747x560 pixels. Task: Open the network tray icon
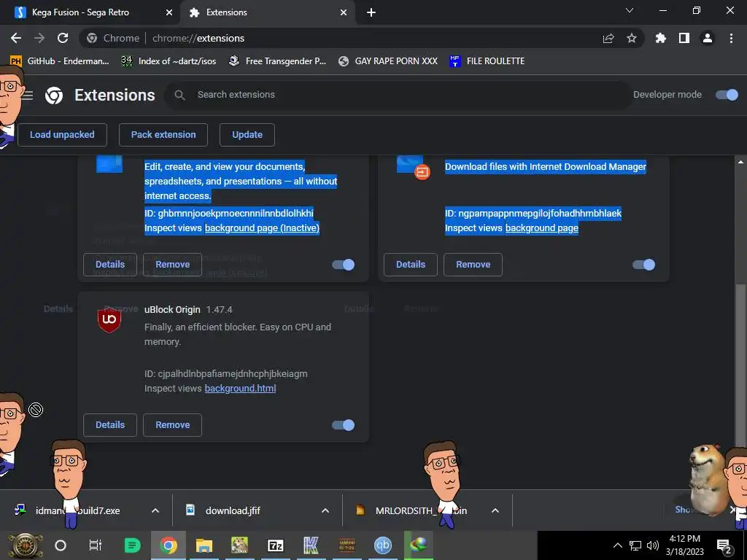[635, 545]
